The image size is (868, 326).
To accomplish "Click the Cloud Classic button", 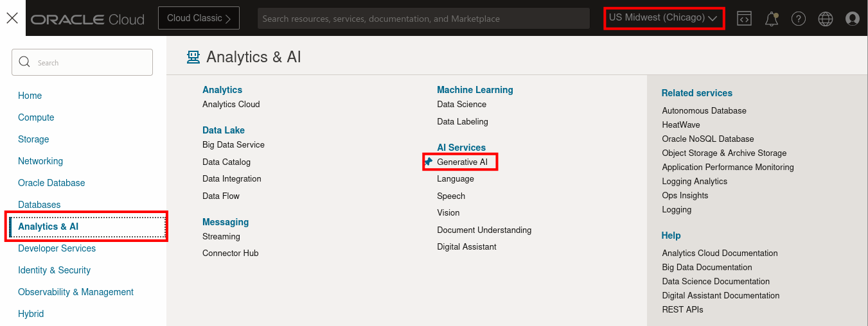I will tap(199, 18).
